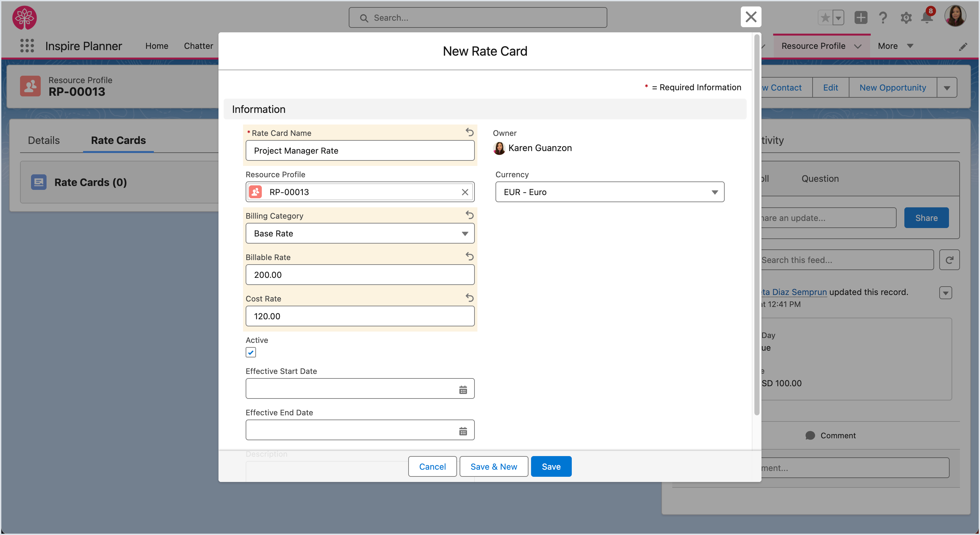This screenshot has width=980, height=535.
Task: Click the Cost Rate field
Action: click(x=360, y=316)
